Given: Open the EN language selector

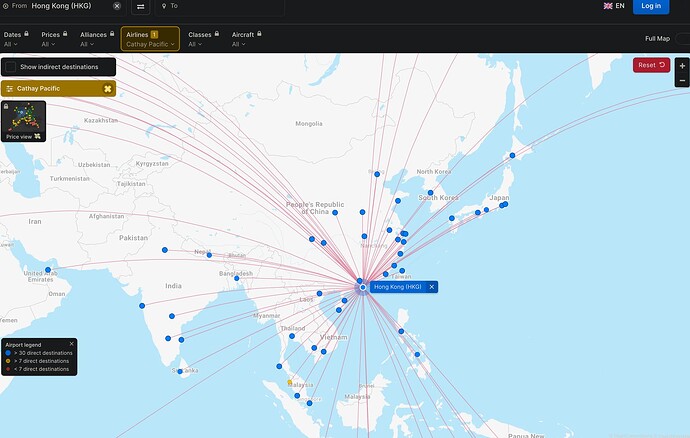Looking at the screenshot, I should 614,6.
